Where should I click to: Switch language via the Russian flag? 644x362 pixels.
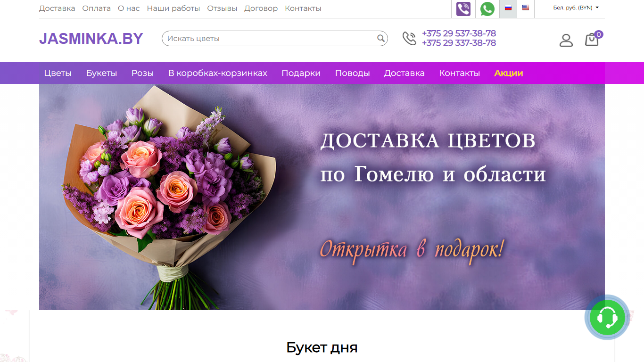click(508, 8)
